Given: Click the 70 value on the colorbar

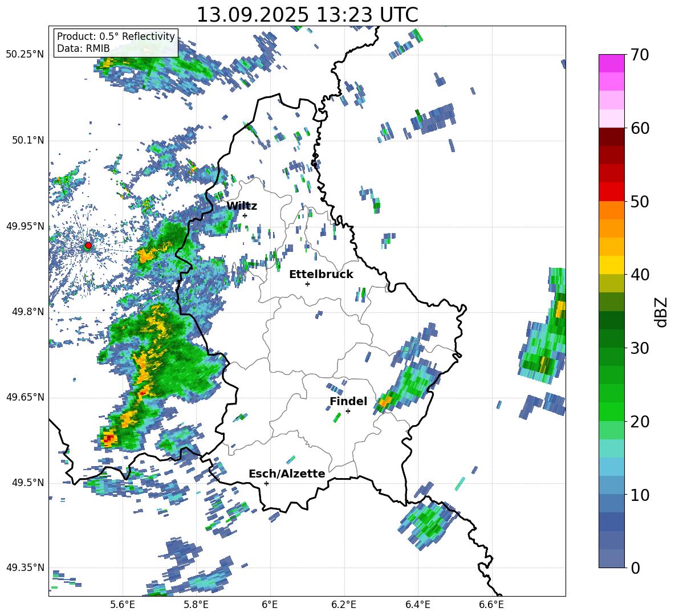Looking at the screenshot, I should click(639, 55).
